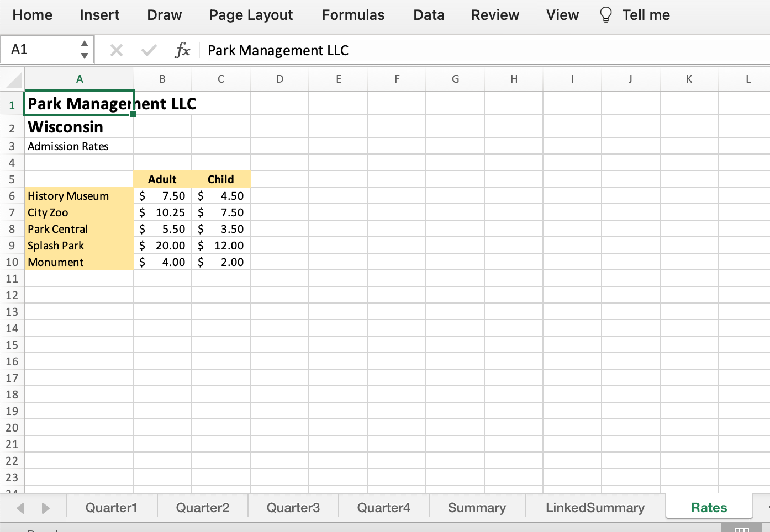
Task: Switch to the Quarter2 sheet tab
Action: tap(203, 507)
